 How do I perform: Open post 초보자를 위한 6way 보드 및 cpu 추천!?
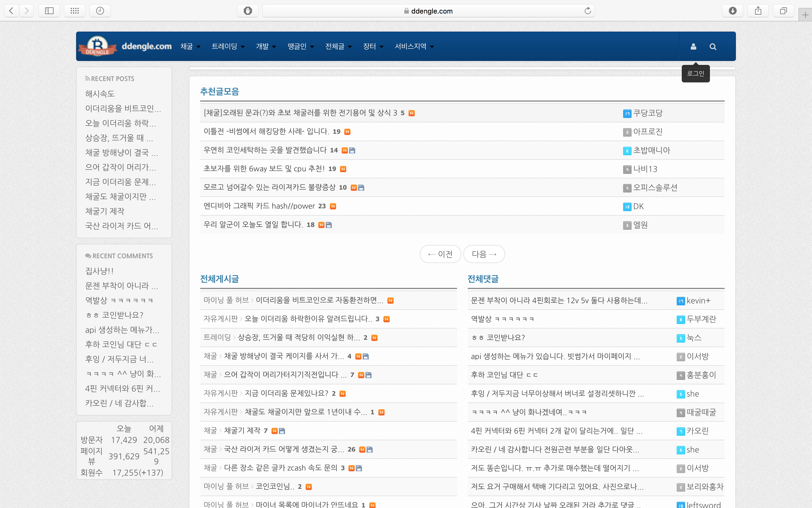[264, 169]
